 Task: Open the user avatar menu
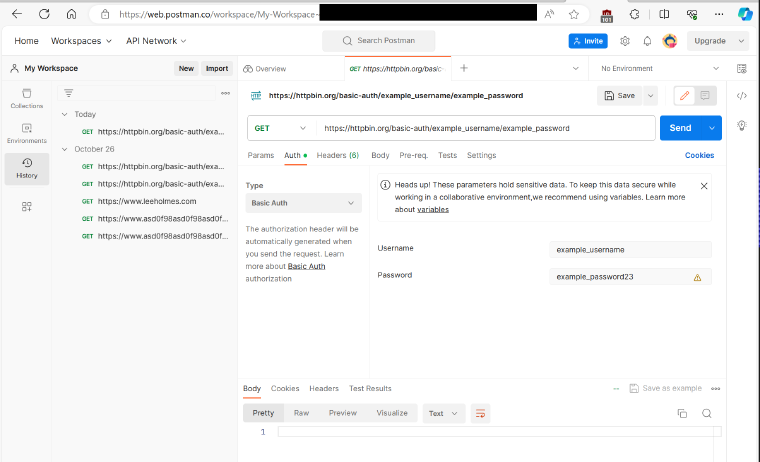670,41
